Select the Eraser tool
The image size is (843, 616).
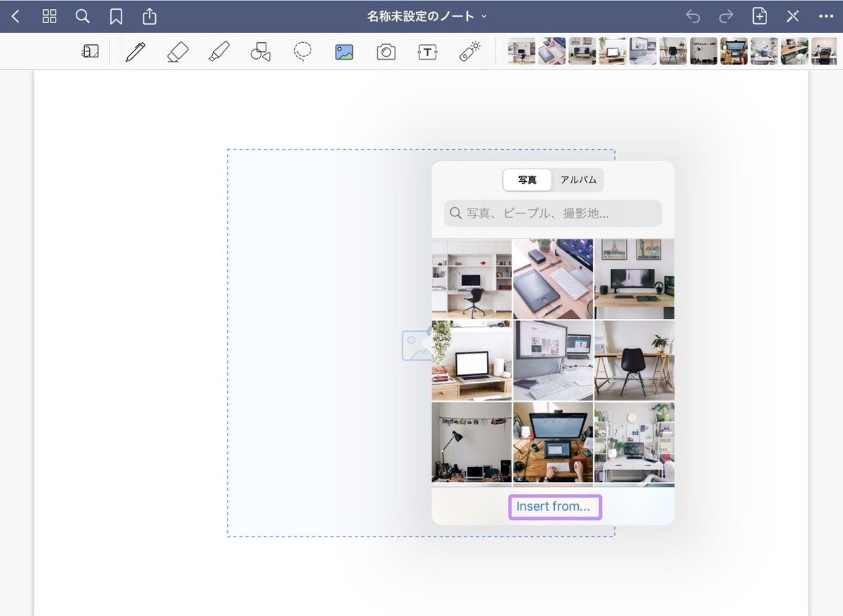pyautogui.click(x=178, y=51)
